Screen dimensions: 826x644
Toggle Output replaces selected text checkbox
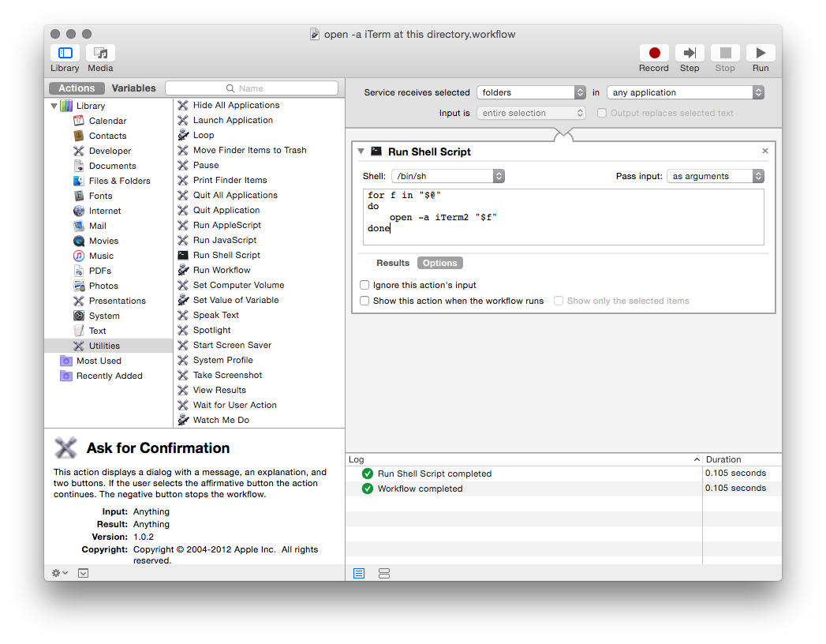[x=602, y=113]
